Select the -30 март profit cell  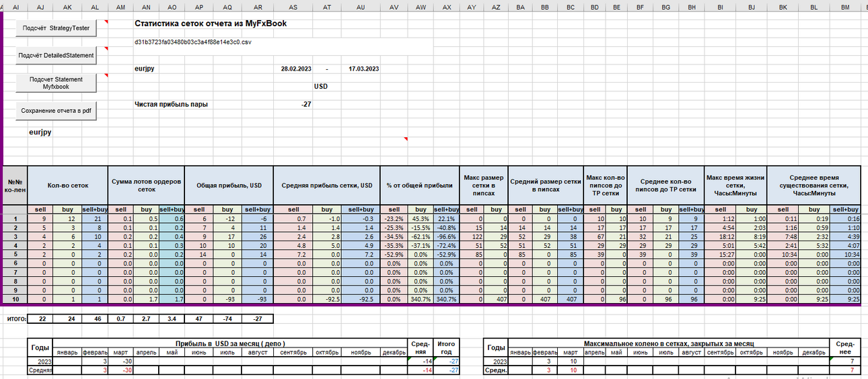tap(120, 361)
